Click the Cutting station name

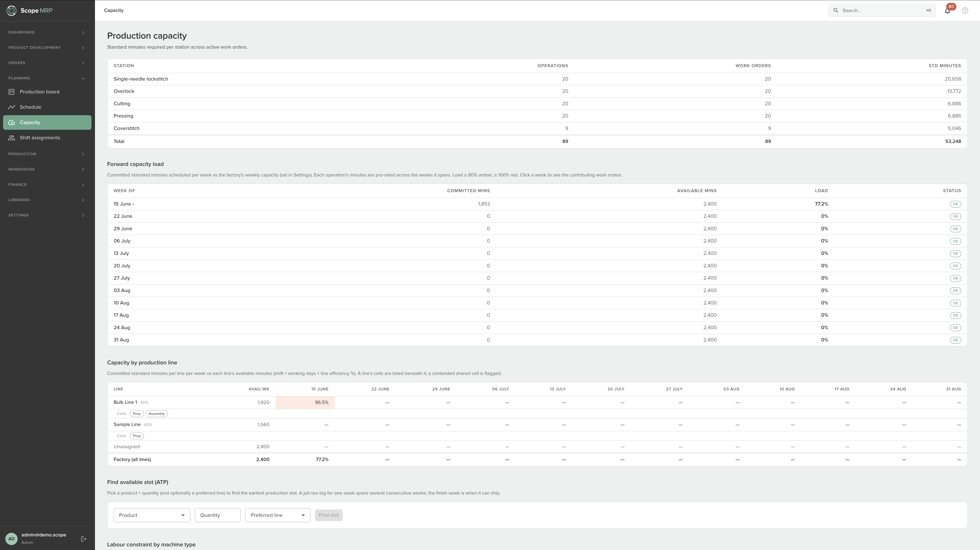122,104
